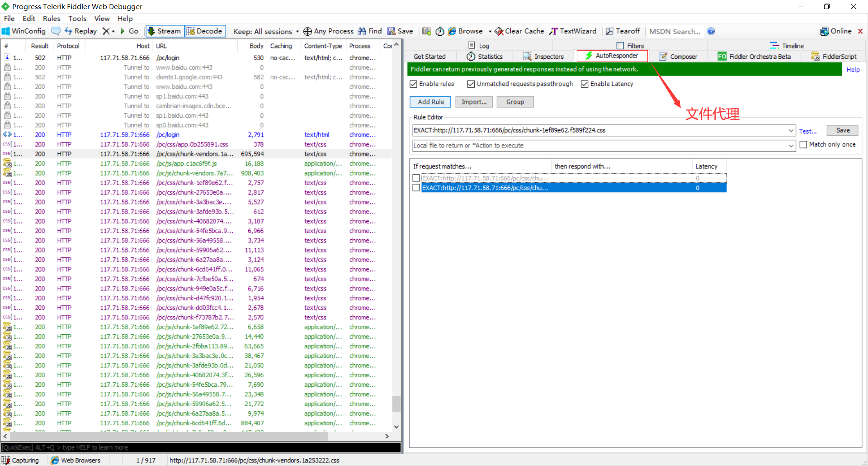Open the View menu
Screen dimensions: 868x466
(x=102, y=19)
